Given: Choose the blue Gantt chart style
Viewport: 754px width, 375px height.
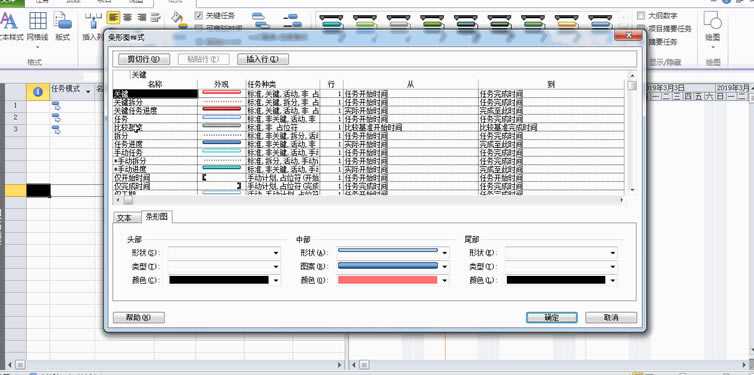Looking at the screenshot, I should 600,21.
